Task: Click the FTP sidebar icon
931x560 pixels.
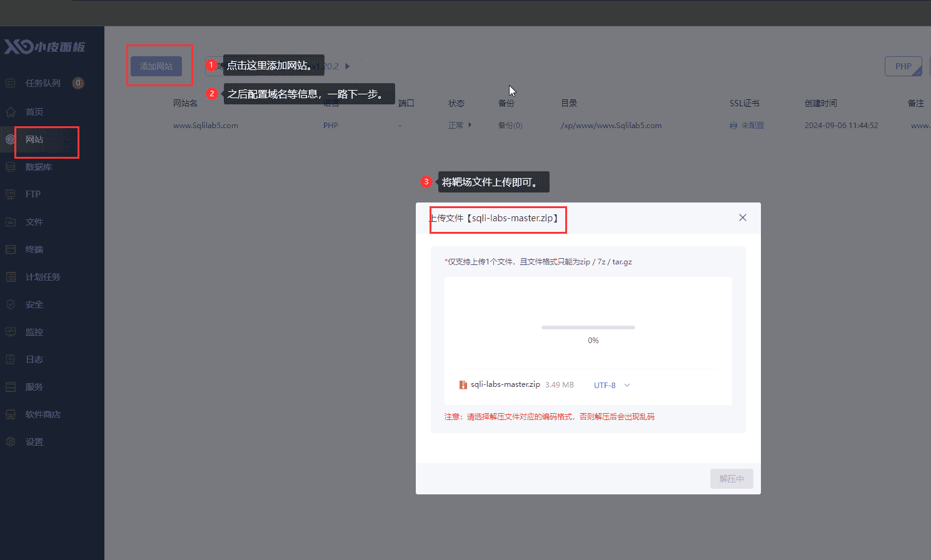Action: coord(11,194)
